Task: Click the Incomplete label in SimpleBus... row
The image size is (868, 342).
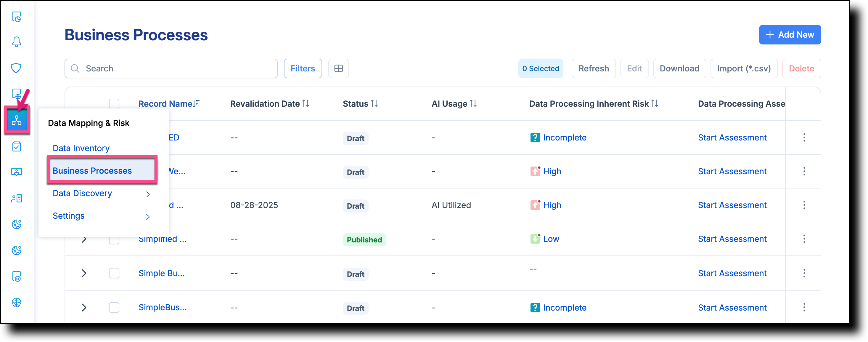Action: point(564,308)
